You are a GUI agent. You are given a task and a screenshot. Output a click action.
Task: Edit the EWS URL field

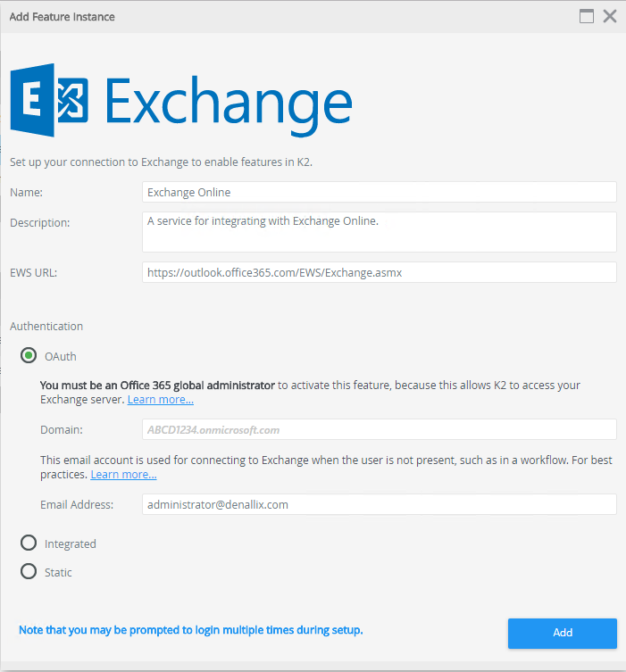coord(379,272)
